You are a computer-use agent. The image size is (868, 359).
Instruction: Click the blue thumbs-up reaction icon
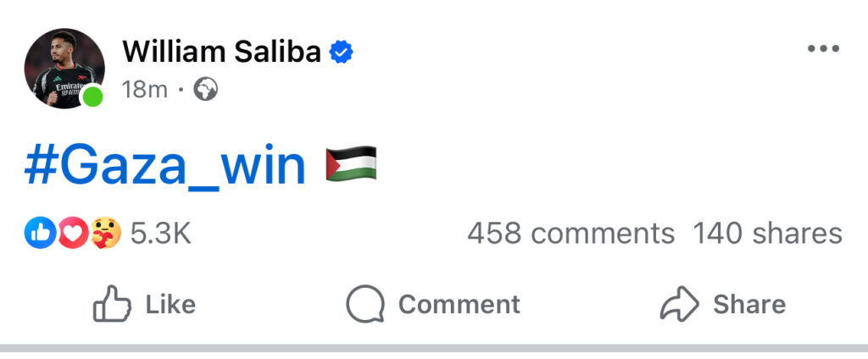pos(40,234)
